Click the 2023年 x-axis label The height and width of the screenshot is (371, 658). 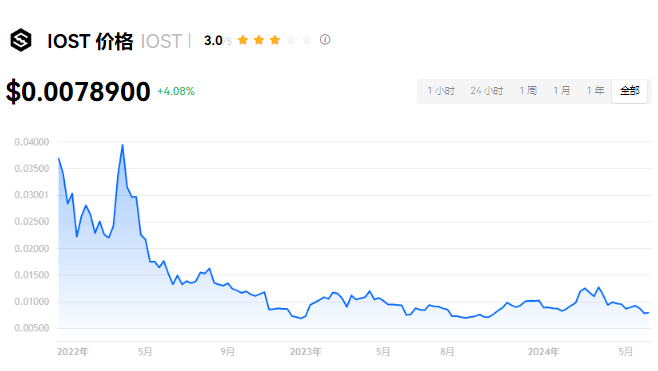click(x=306, y=352)
